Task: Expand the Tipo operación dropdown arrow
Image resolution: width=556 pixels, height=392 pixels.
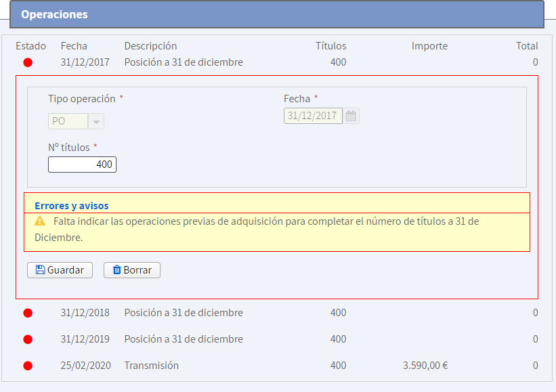Action: tap(96, 122)
